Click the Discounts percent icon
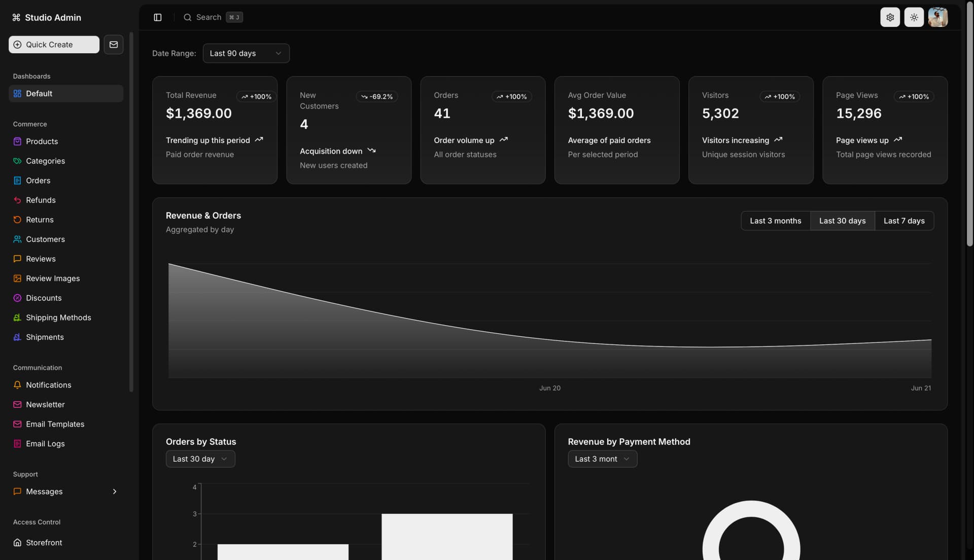This screenshot has height=560, width=974. [x=17, y=298]
